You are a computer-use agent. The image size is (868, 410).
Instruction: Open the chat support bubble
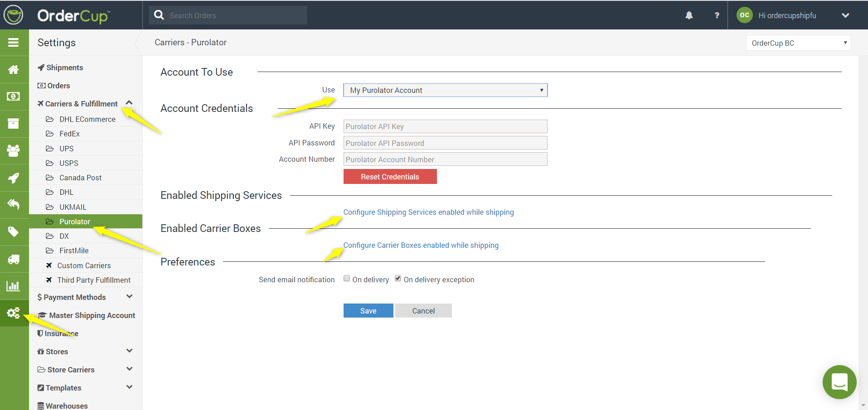coord(839,382)
